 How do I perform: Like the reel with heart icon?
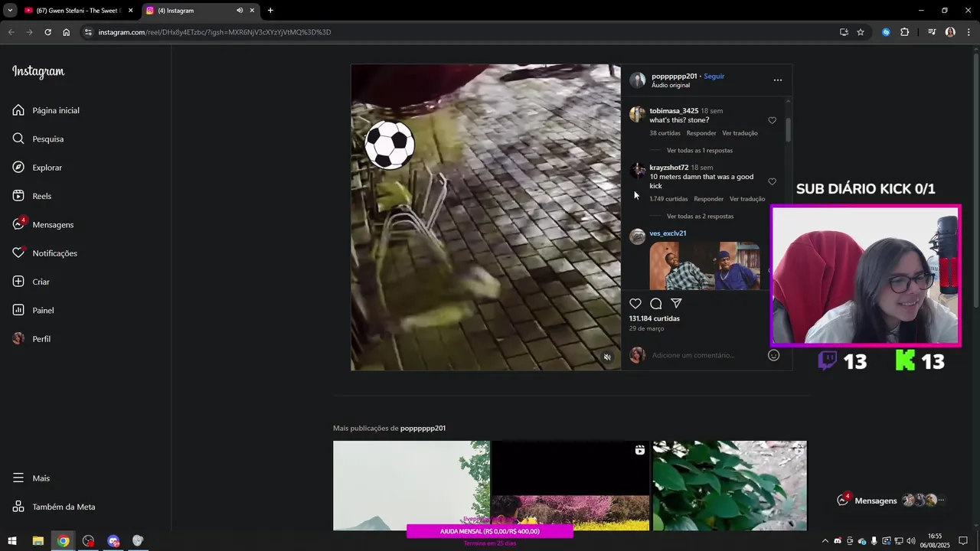(x=635, y=304)
